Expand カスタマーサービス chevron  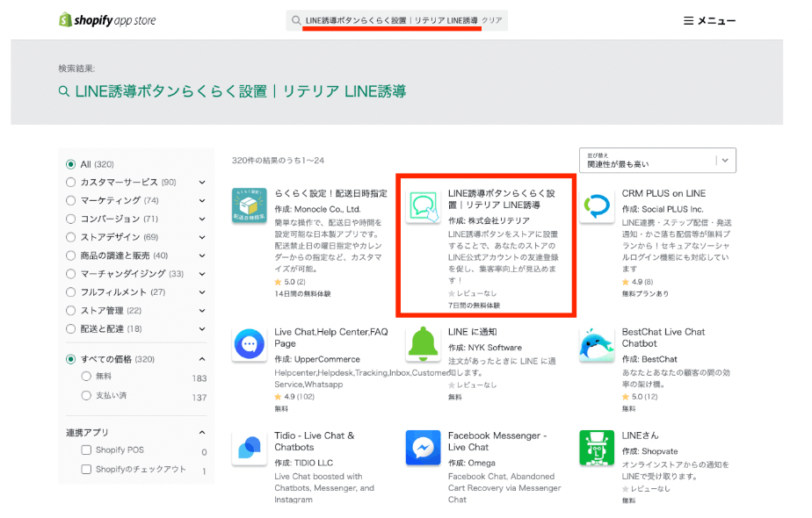point(202,182)
